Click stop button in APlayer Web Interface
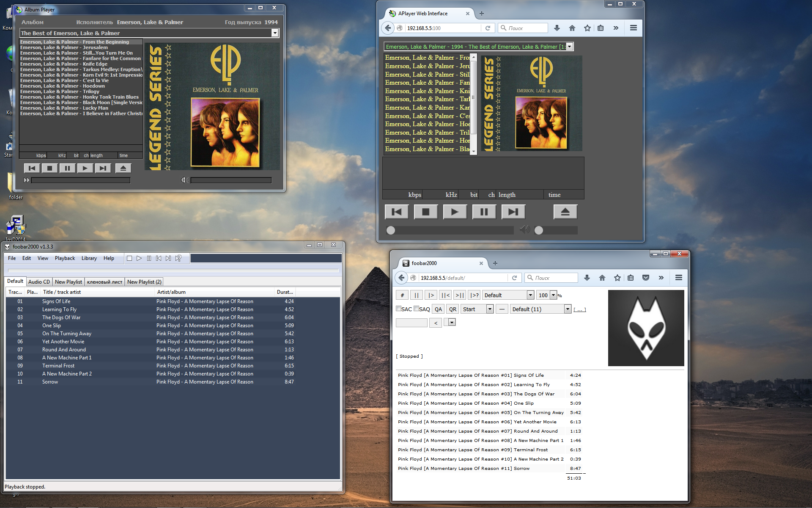812x508 pixels. 425,212
